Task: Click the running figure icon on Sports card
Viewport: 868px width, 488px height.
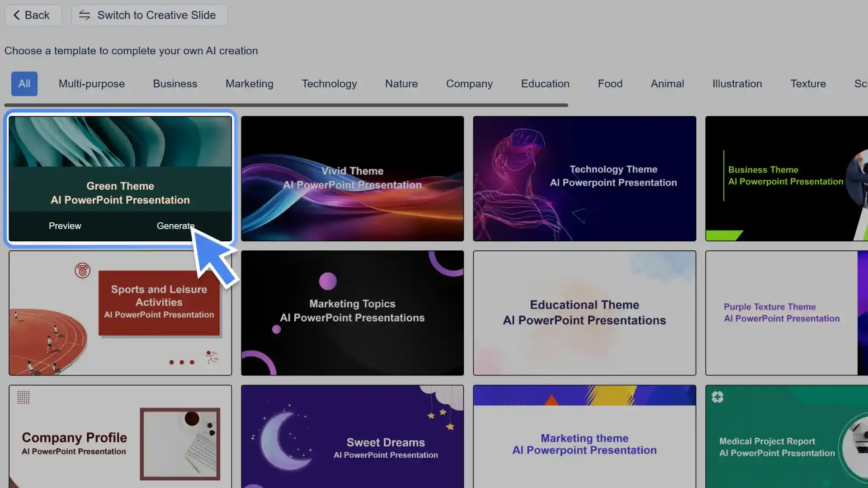Action: coord(212,358)
